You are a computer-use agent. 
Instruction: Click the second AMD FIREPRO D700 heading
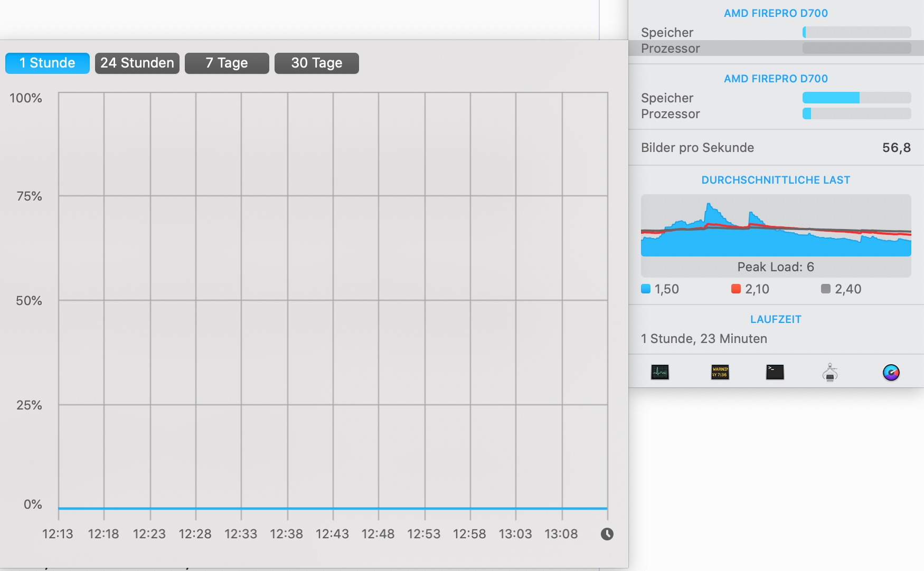(776, 79)
